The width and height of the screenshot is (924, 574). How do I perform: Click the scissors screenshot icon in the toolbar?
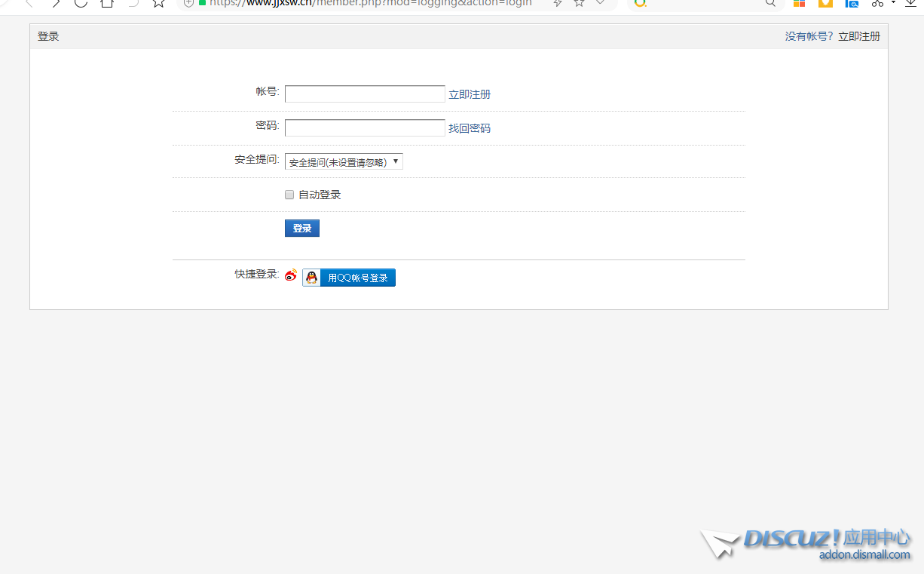tap(877, 3)
